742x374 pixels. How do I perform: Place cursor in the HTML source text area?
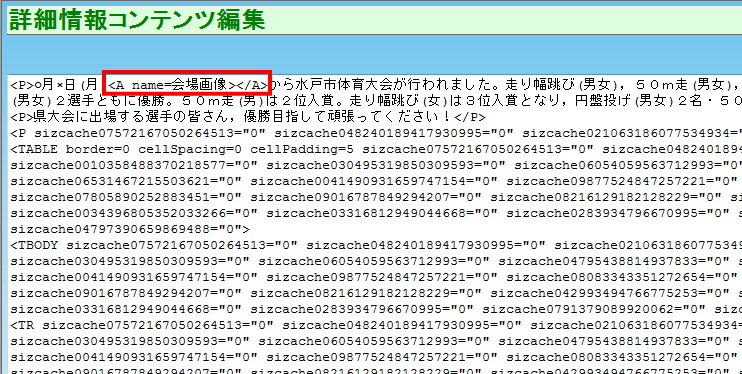pyautogui.click(x=375, y=223)
